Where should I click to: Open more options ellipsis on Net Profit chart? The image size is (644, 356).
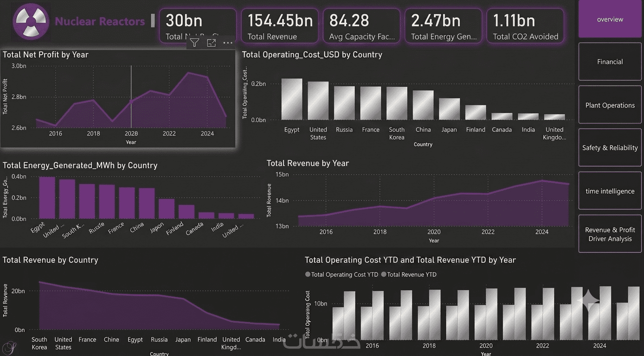point(227,43)
